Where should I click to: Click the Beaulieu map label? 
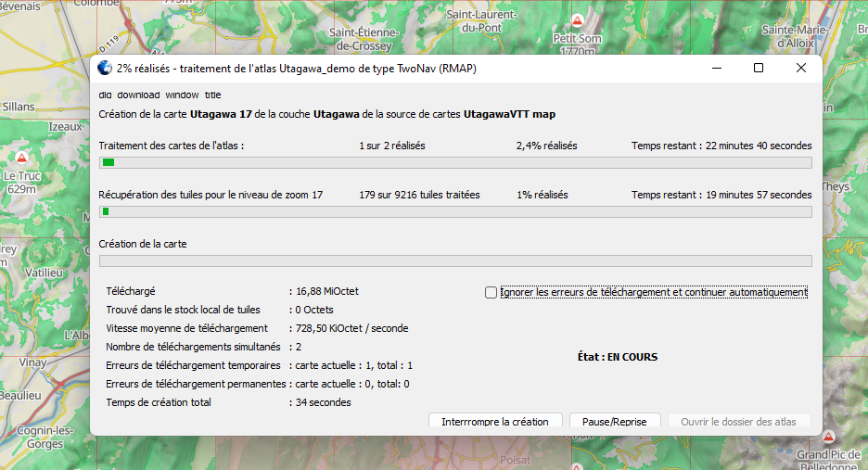pyautogui.click(x=21, y=396)
